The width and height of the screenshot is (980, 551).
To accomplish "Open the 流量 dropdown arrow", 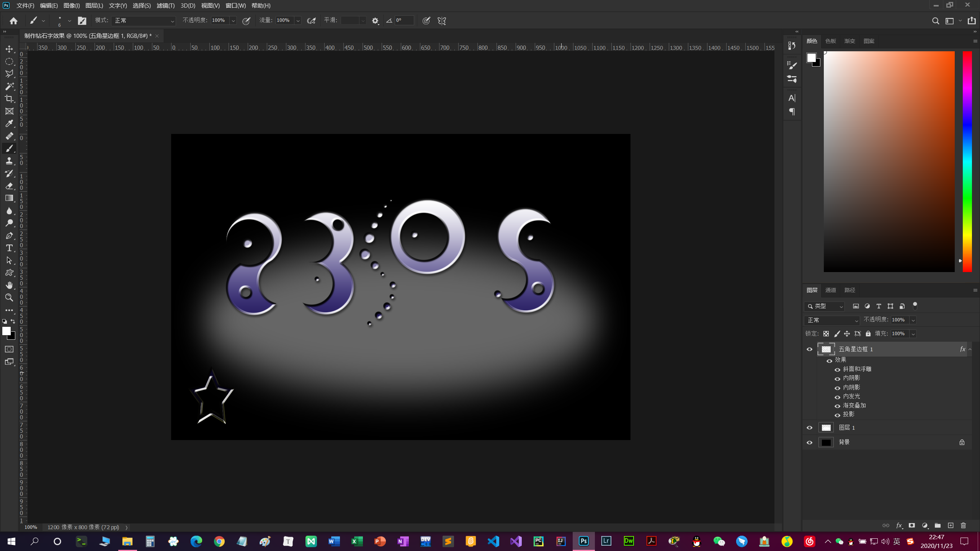I will pos(298,21).
